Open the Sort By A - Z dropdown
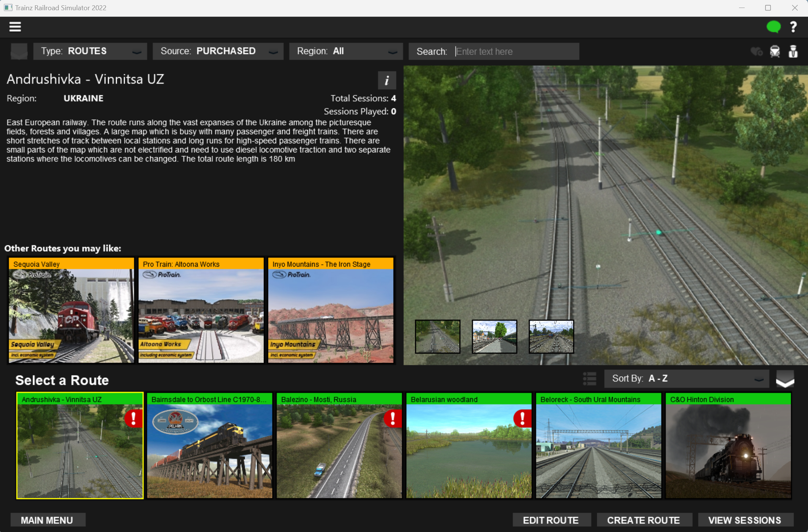 (686, 379)
